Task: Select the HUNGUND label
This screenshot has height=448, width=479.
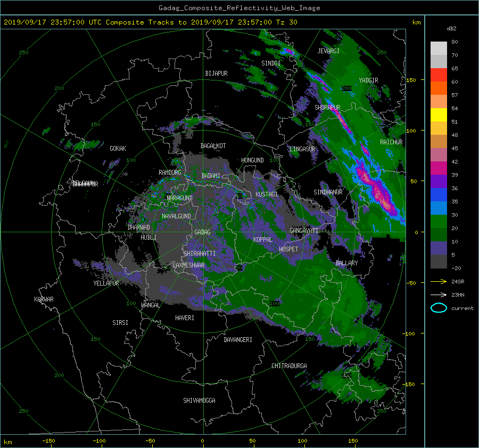Action: (x=252, y=160)
